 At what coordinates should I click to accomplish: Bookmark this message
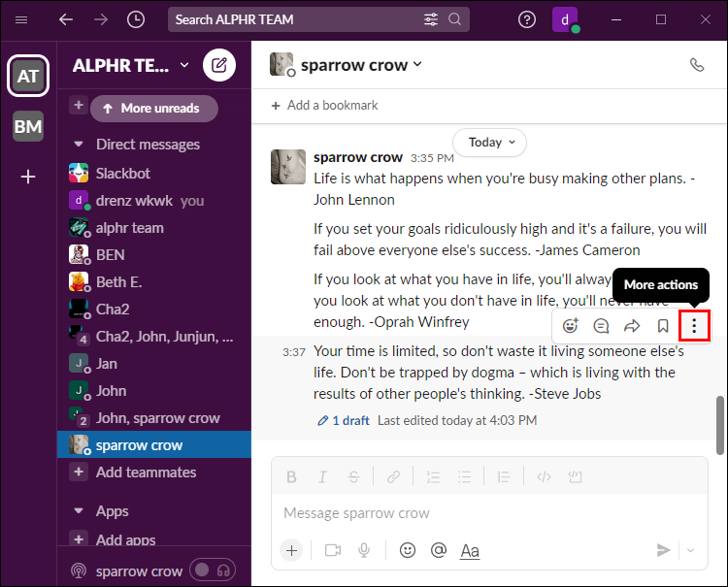[x=663, y=326]
